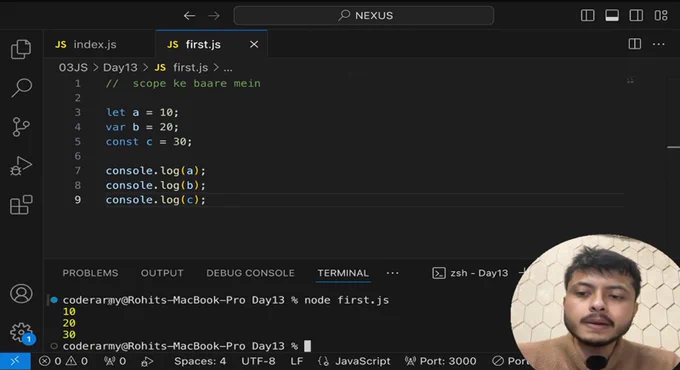Change end of line sequence LF
This screenshot has height=370, width=680.
(x=297, y=361)
